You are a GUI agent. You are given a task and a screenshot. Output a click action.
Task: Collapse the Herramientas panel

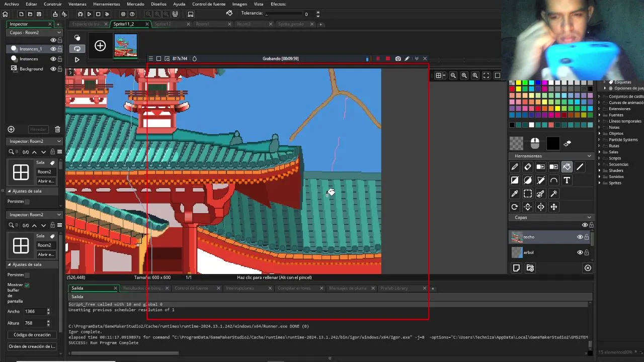(x=589, y=156)
